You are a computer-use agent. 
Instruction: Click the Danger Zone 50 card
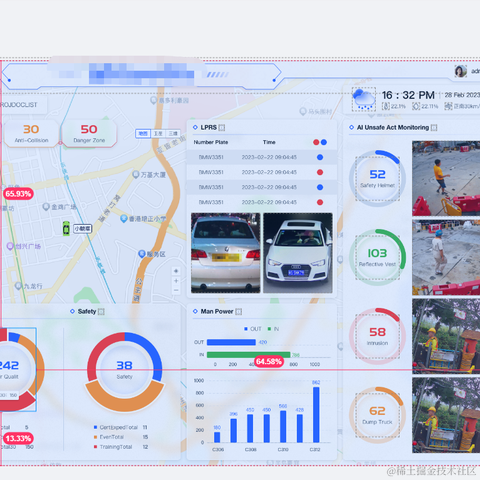(x=89, y=133)
